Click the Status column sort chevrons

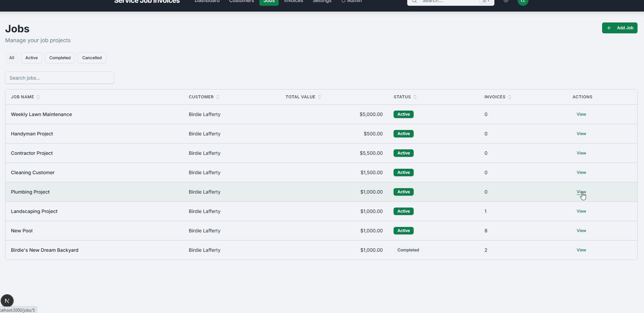[x=415, y=97]
